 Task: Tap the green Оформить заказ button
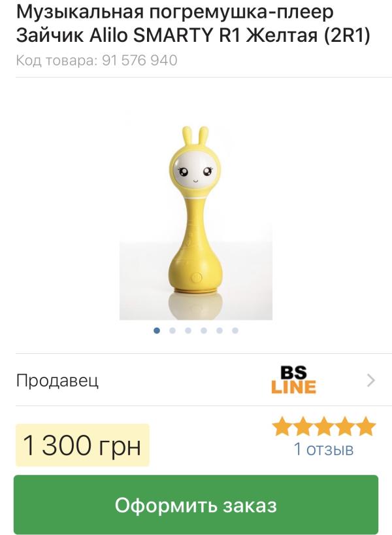[x=196, y=505]
